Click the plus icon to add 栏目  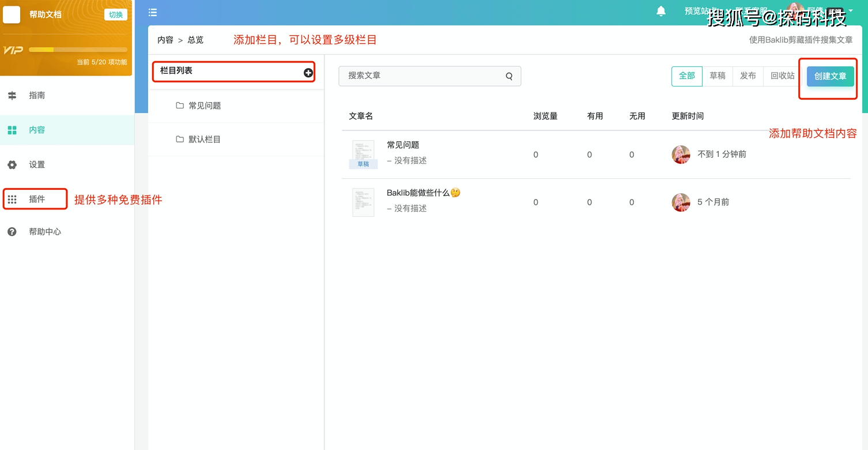click(x=308, y=73)
